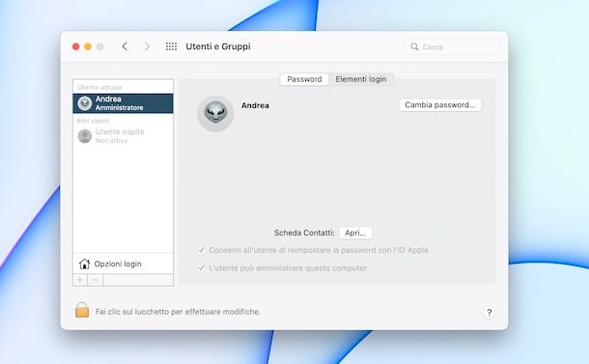This screenshot has height=364, width=589.
Task: Click 'Fai clic sul lucchetto' text
Action: pos(178,312)
